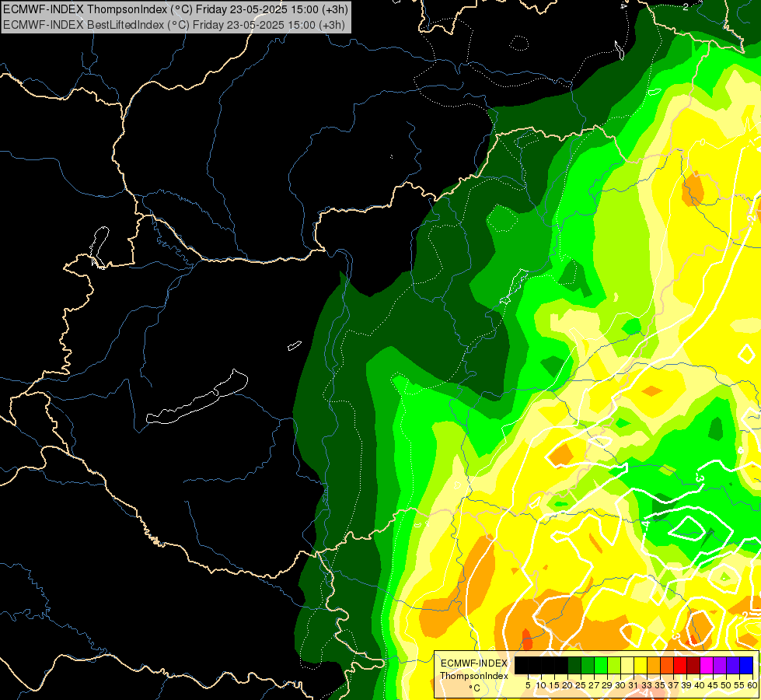Click the legend tick value '37'
Screen dimensions: 761x700
(673, 685)
